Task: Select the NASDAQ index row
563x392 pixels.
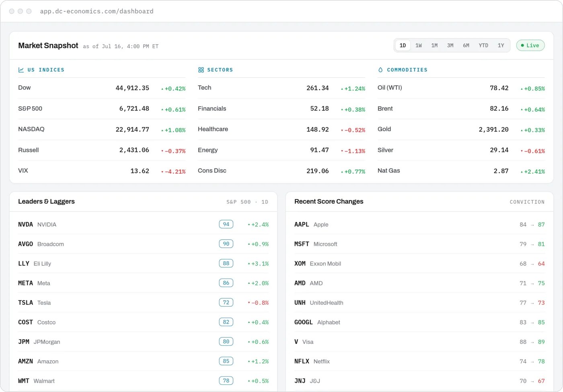Action: 102,129
